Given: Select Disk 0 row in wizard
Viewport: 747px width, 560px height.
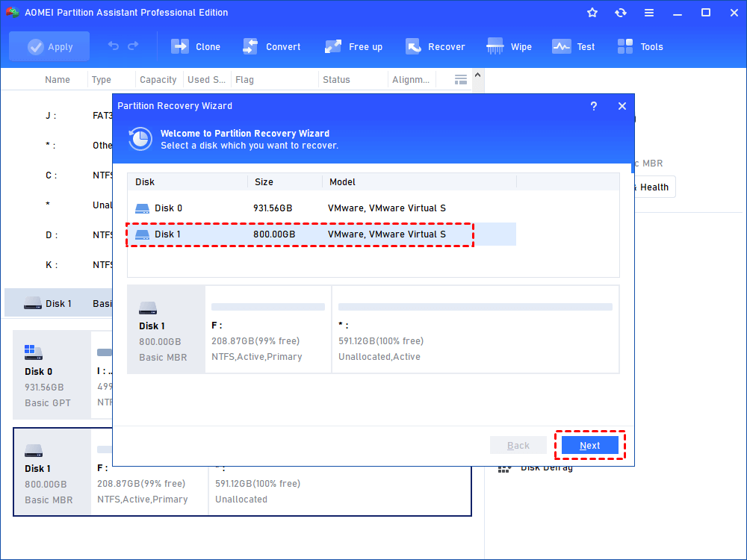Looking at the screenshot, I should pos(321,208).
